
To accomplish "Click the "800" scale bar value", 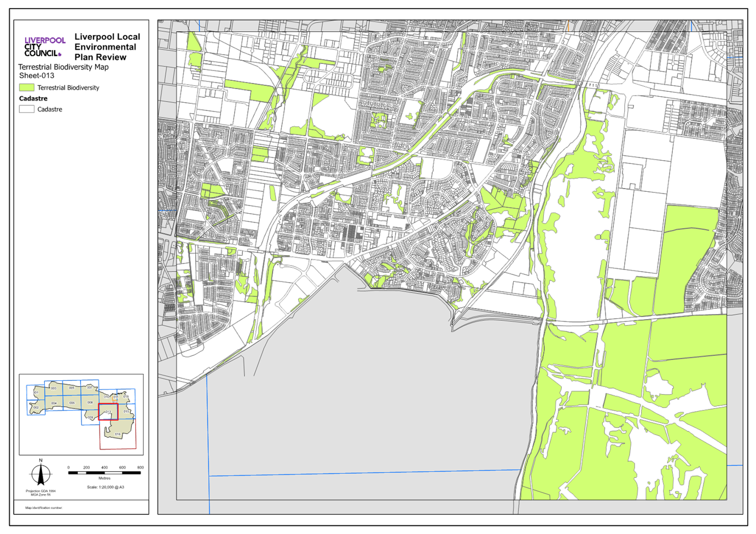I will [140, 468].
